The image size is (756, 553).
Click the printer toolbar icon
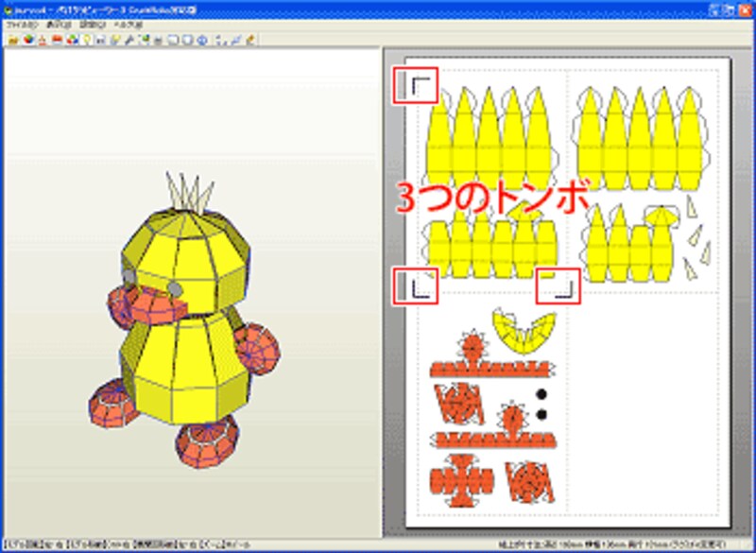(158, 41)
